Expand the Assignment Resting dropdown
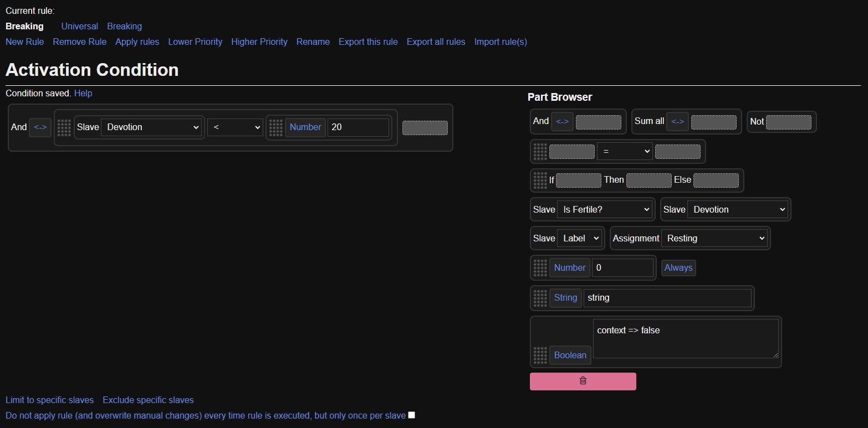868x428 pixels. tap(714, 238)
